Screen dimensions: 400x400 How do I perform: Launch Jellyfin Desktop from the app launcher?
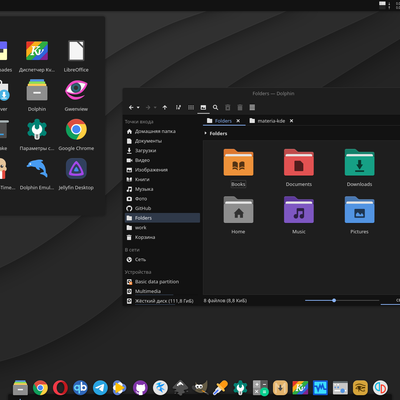(76, 174)
